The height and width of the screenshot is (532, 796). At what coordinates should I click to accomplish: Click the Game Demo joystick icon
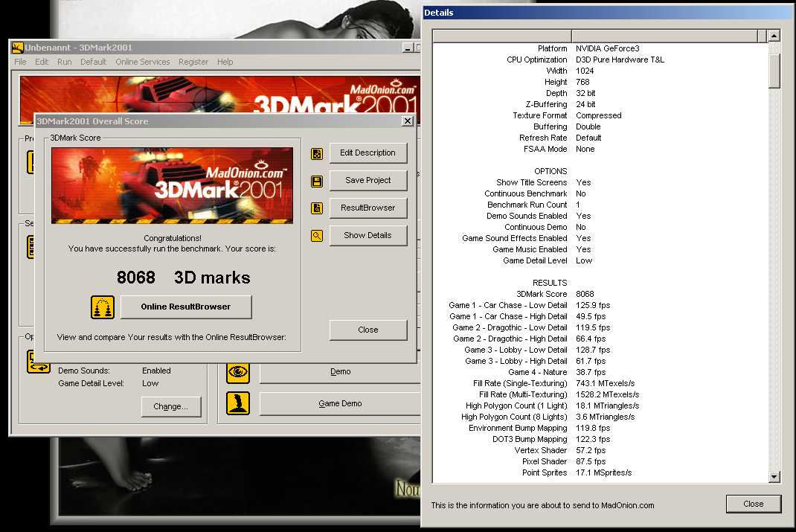(x=238, y=403)
